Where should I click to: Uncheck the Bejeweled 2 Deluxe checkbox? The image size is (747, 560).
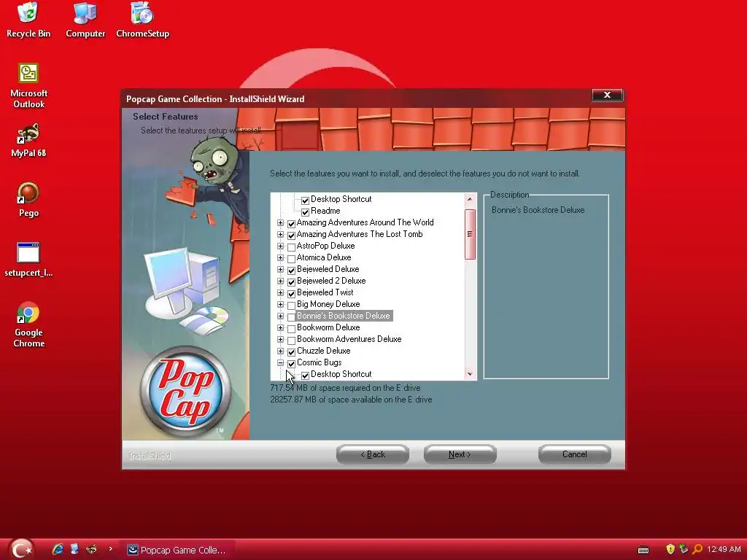(292, 282)
